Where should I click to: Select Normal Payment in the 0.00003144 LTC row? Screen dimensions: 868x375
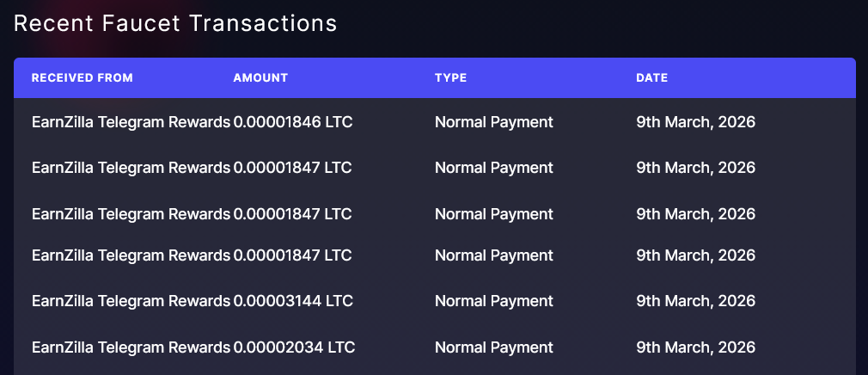(494, 301)
